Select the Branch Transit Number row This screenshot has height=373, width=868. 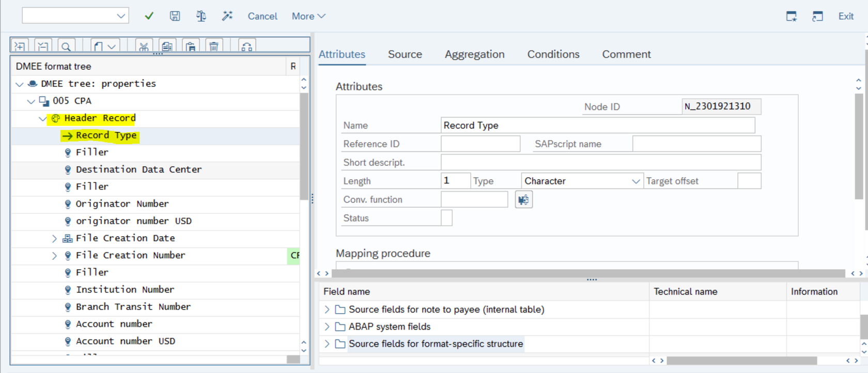coord(155,307)
